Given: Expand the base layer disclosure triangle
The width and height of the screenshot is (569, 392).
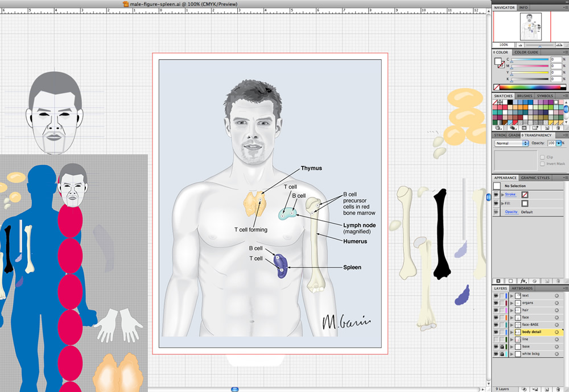Looking at the screenshot, I should 512,346.
